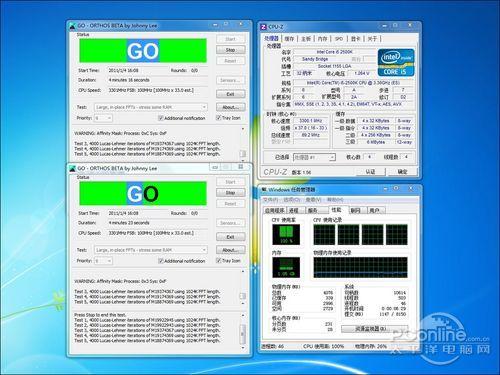
Task: Click the Sandy Bridge code name field
Action: [x=315, y=59]
